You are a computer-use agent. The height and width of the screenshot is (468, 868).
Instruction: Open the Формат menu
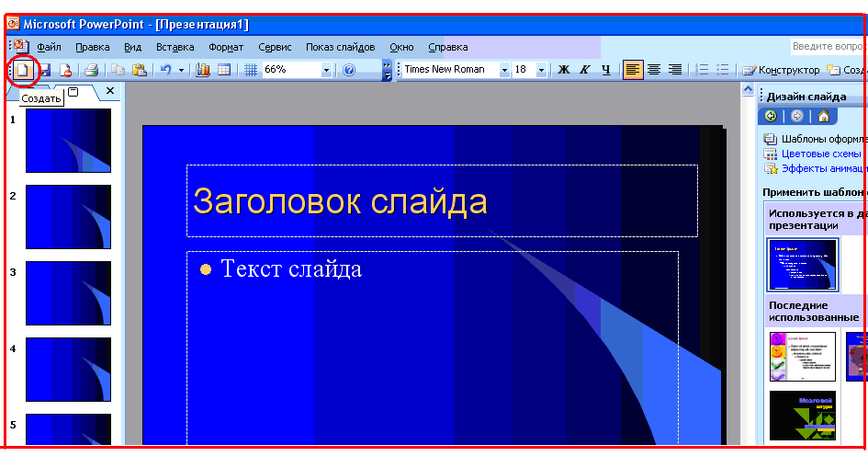click(x=226, y=47)
